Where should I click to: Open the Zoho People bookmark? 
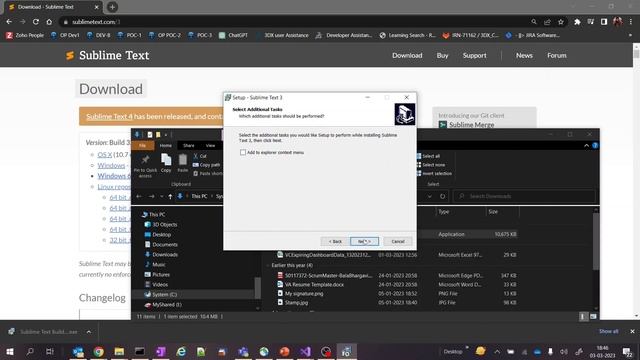25,36
